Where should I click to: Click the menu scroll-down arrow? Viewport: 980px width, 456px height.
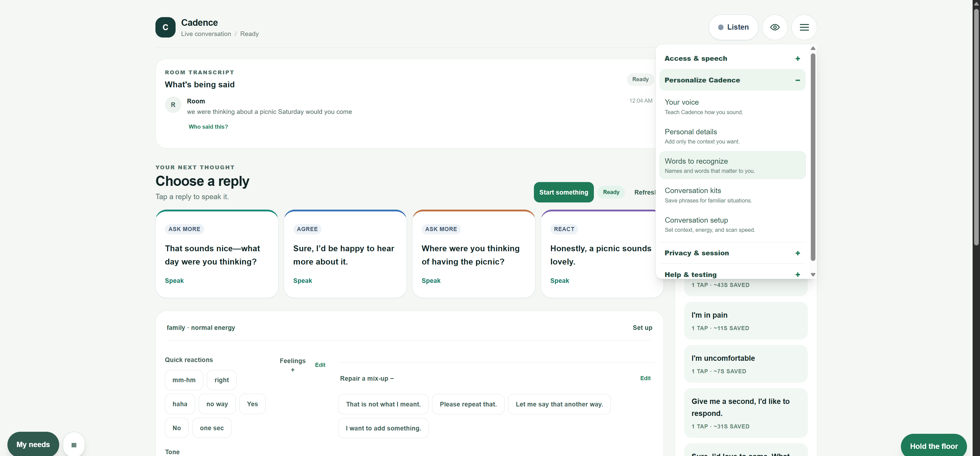[x=813, y=275]
